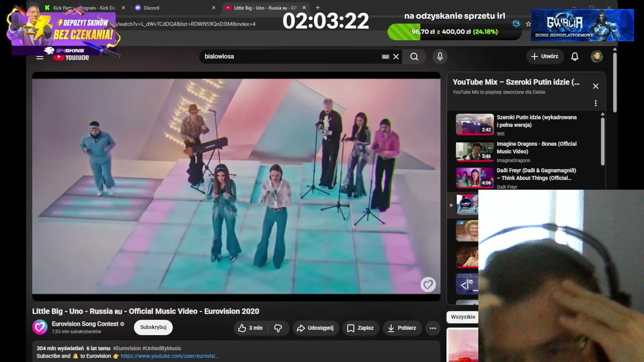Click 'Szeroki Putin idzie (wykadrowana i pełna wersja)' title
This screenshot has height=362, width=644.
(x=537, y=121)
